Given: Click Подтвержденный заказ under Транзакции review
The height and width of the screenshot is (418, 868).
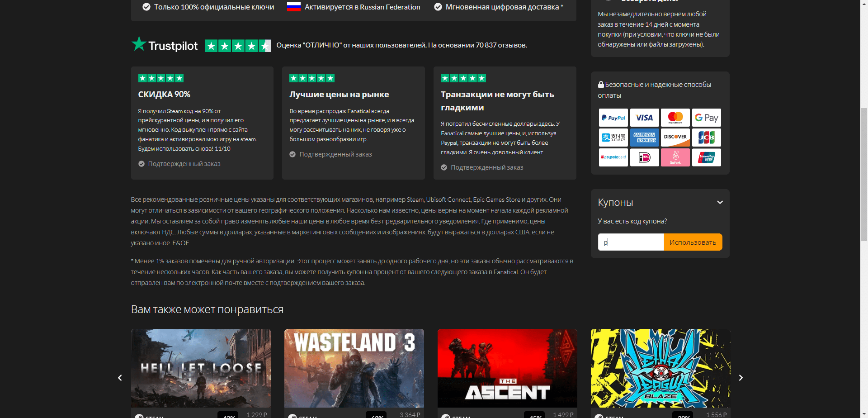Looking at the screenshot, I should pyautogui.click(x=487, y=167).
